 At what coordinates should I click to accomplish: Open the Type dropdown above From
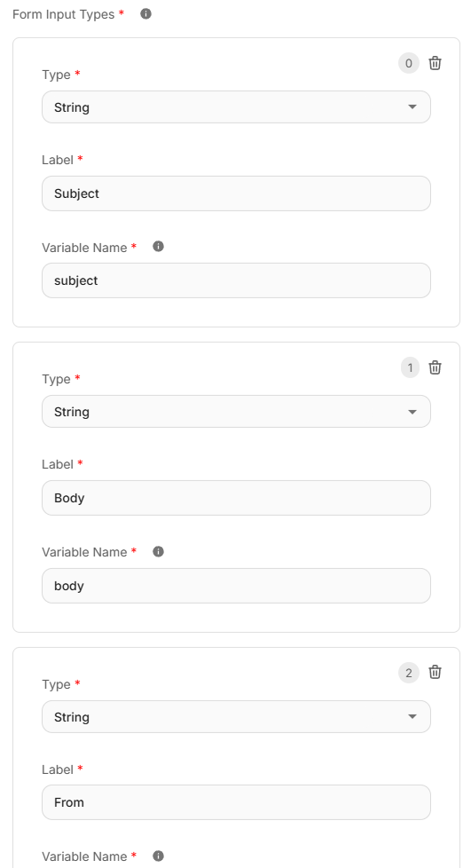click(x=236, y=716)
